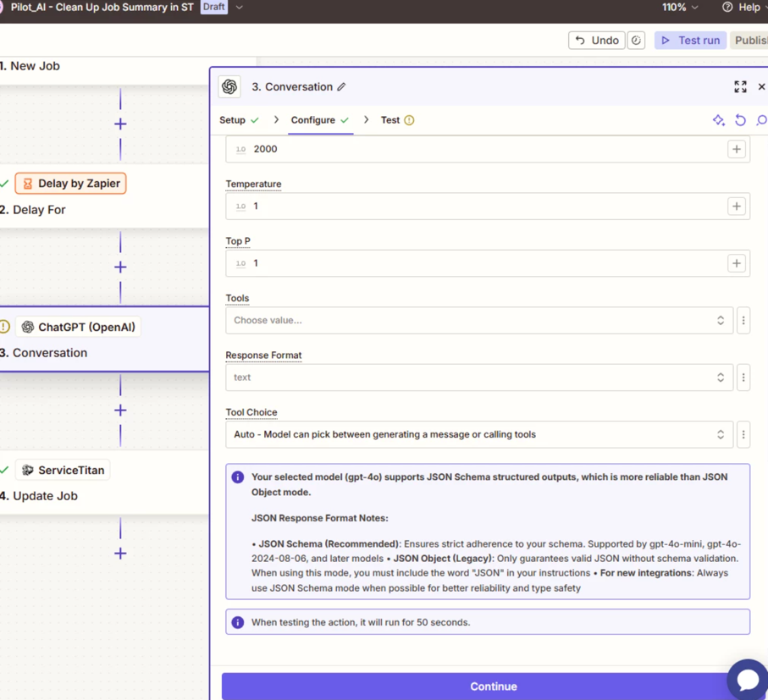Click the Zap title Pilot_AI - Clean Up Job Summary

click(x=102, y=8)
